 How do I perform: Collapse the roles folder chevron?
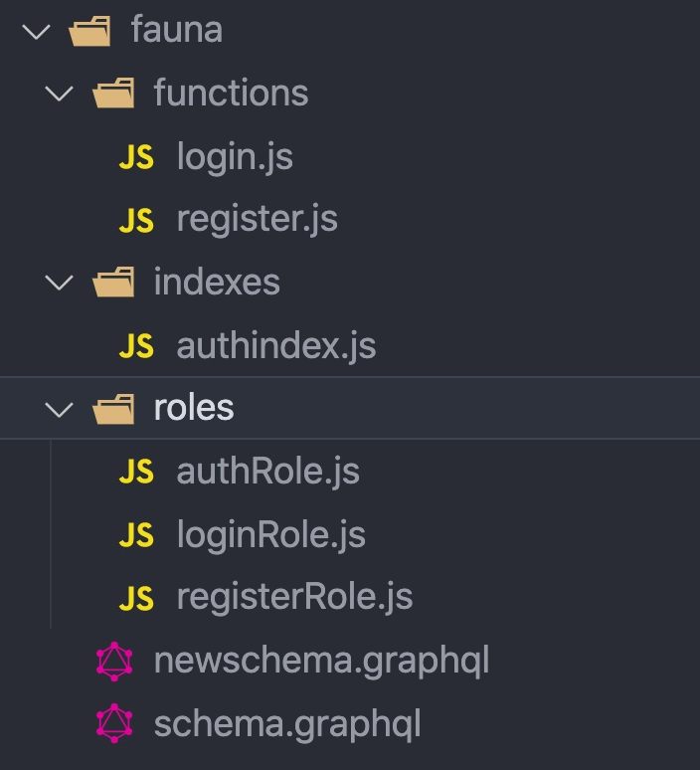tap(59, 409)
